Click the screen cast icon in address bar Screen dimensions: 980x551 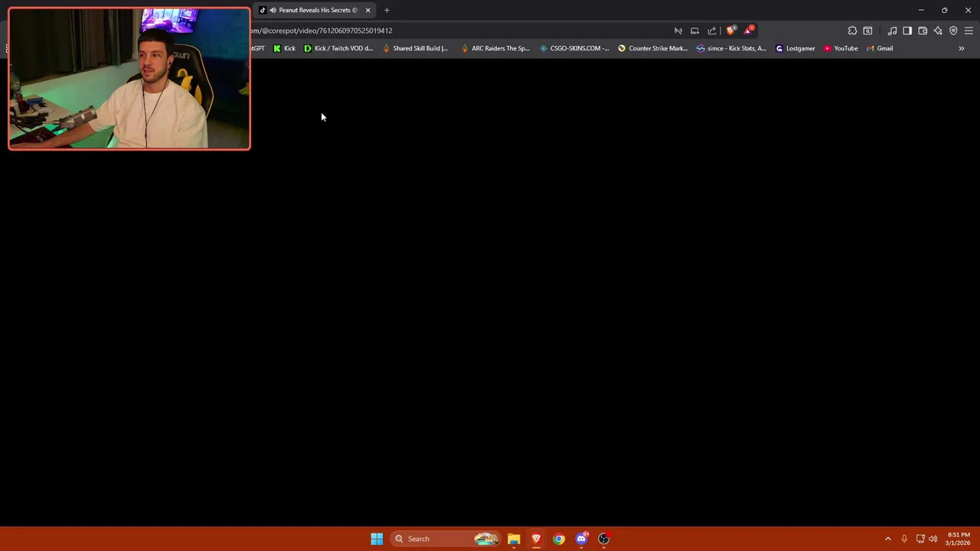pyautogui.click(x=695, y=31)
